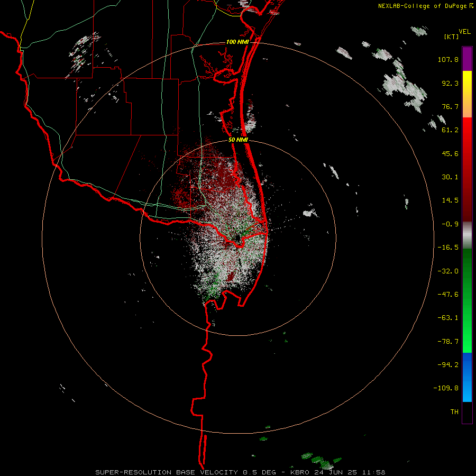Click the -94.2 velocity scale label

[x=448, y=364]
